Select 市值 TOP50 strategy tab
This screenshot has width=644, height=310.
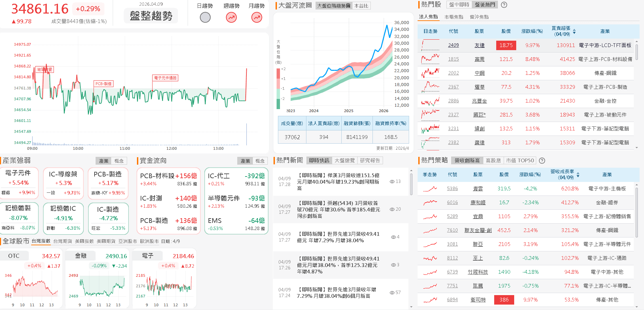520,161
